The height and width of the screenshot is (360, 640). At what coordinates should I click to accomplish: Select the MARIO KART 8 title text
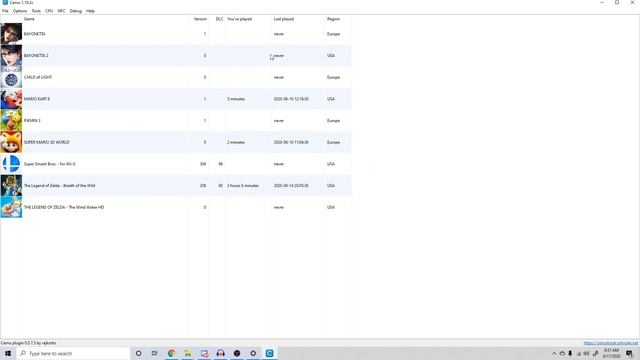37,99
